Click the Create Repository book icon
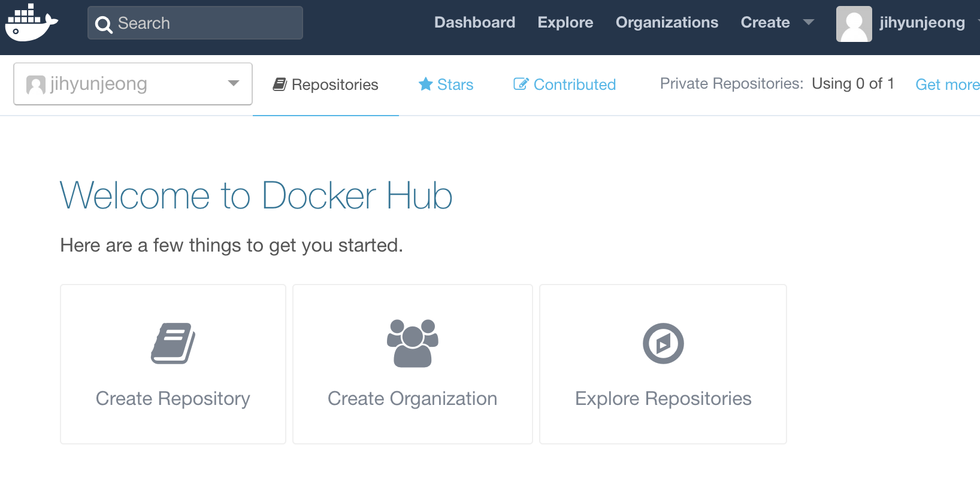Viewport: 980px width, 484px height. (173, 343)
